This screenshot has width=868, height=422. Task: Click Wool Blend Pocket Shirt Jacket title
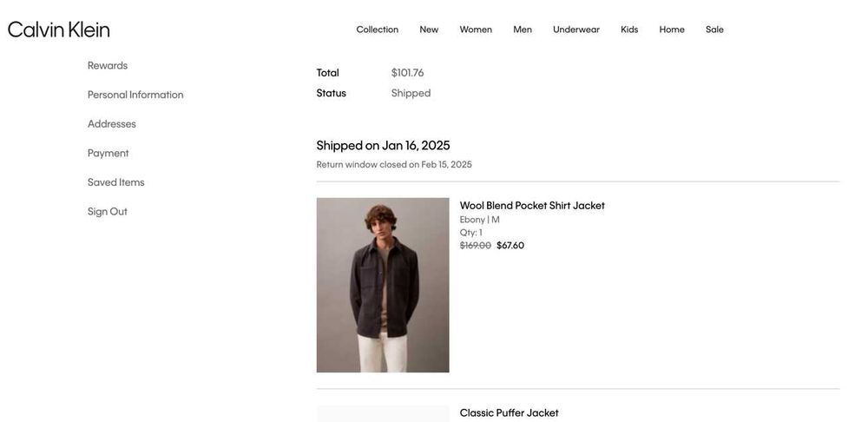532,206
